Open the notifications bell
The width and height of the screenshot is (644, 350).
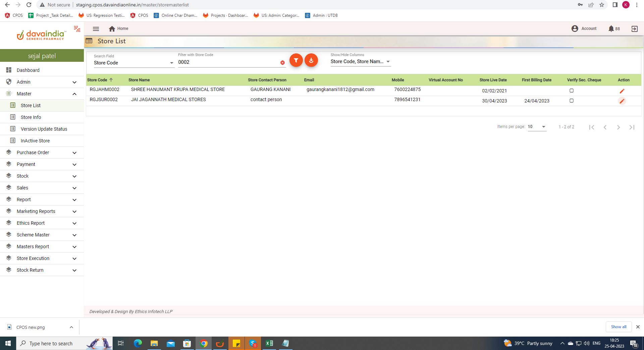[611, 29]
